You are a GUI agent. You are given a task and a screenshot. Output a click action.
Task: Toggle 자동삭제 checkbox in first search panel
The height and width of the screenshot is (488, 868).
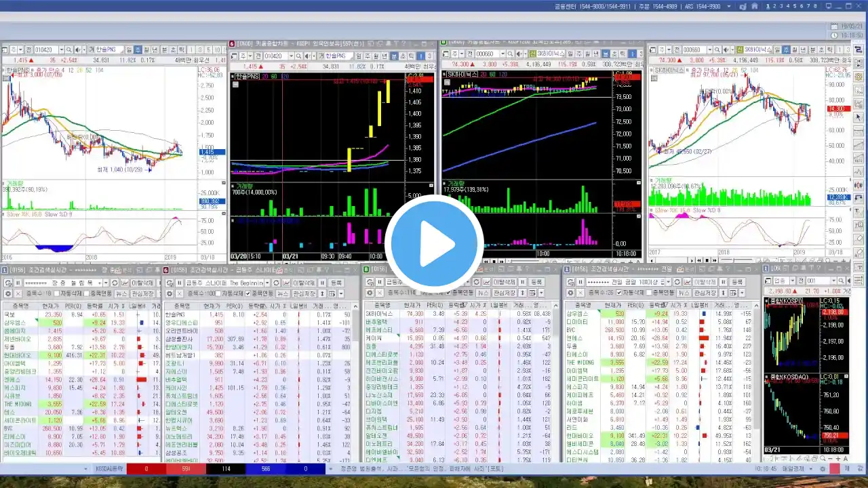pos(57,293)
